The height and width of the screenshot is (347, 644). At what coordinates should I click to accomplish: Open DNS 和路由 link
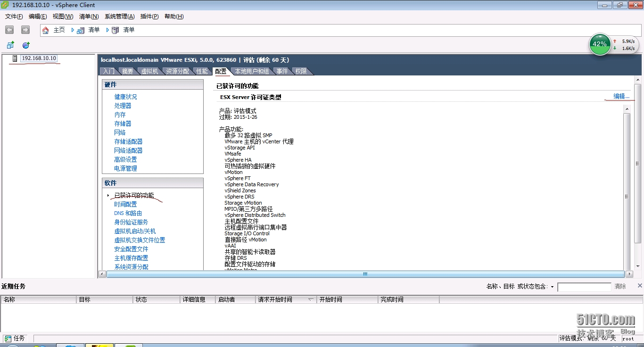coord(128,213)
